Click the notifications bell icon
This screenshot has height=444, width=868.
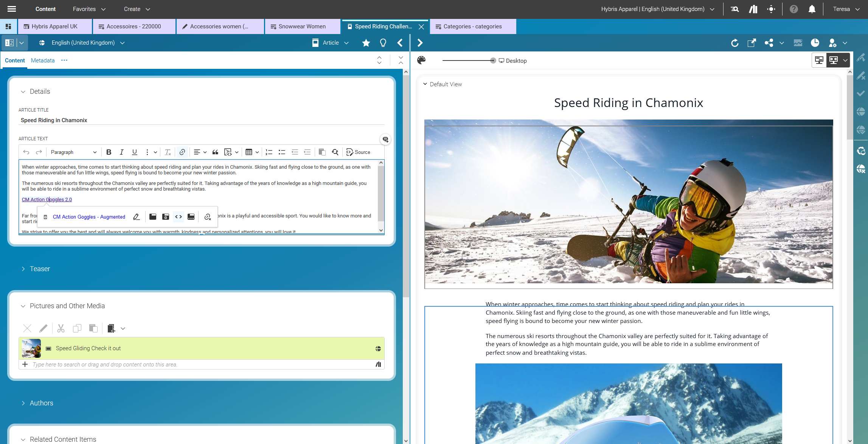(812, 9)
